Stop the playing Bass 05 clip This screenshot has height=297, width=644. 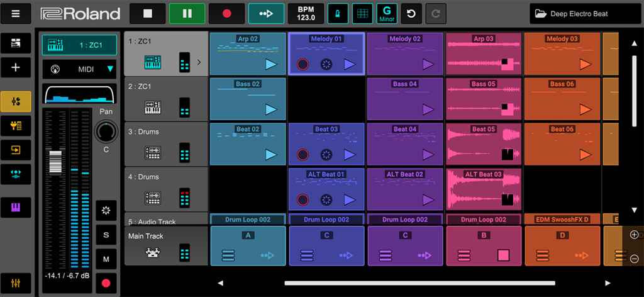[x=508, y=109]
